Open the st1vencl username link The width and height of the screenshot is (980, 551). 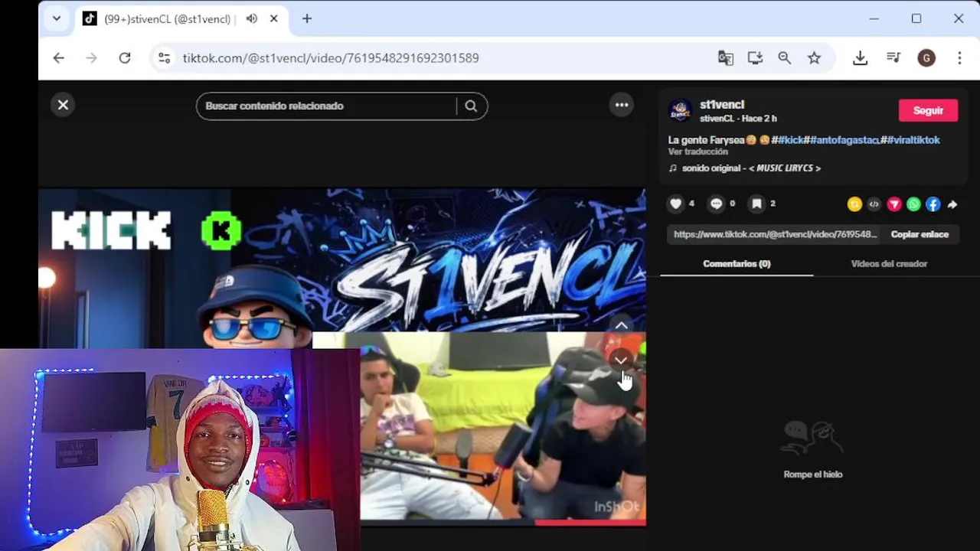point(722,105)
